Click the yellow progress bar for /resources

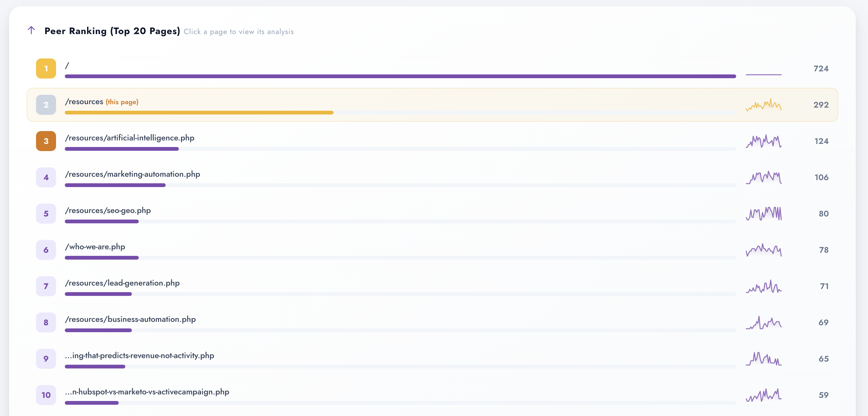(199, 113)
